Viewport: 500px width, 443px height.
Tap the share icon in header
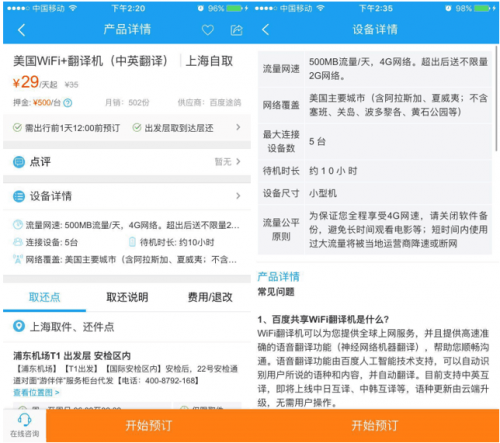[x=236, y=30]
